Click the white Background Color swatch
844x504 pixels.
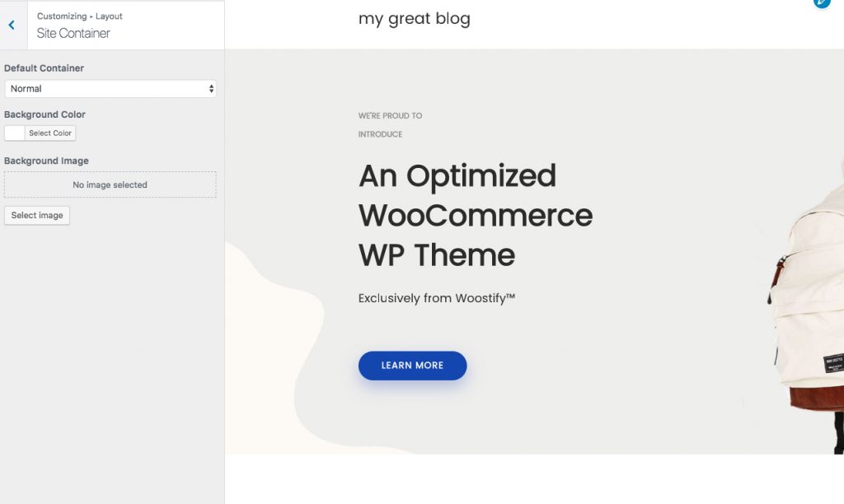15,133
